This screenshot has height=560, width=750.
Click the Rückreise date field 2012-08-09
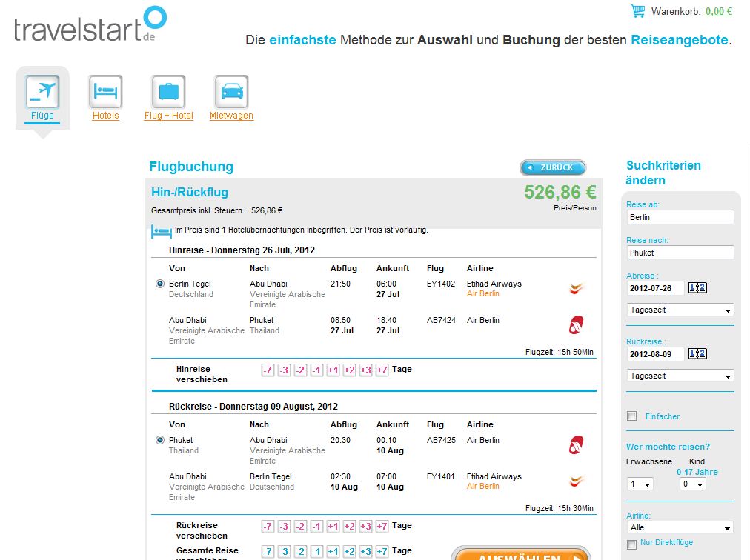point(655,354)
